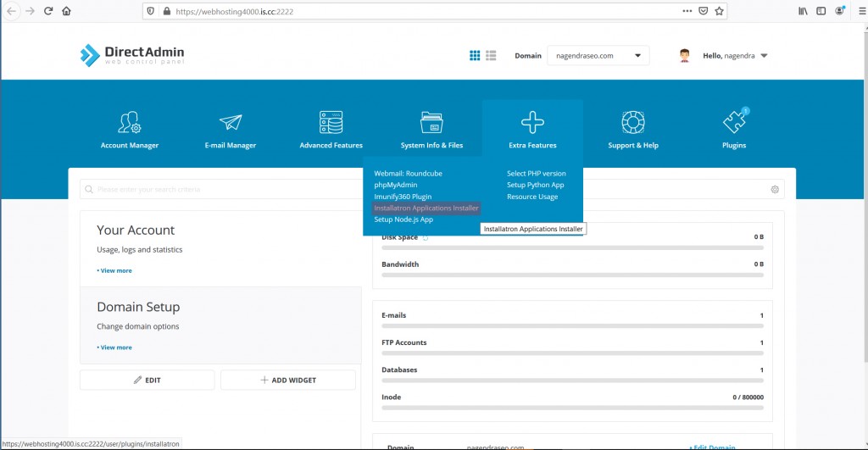Refresh Disk Space usage icon
The width and height of the screenshot is (868, 450).
426,237
